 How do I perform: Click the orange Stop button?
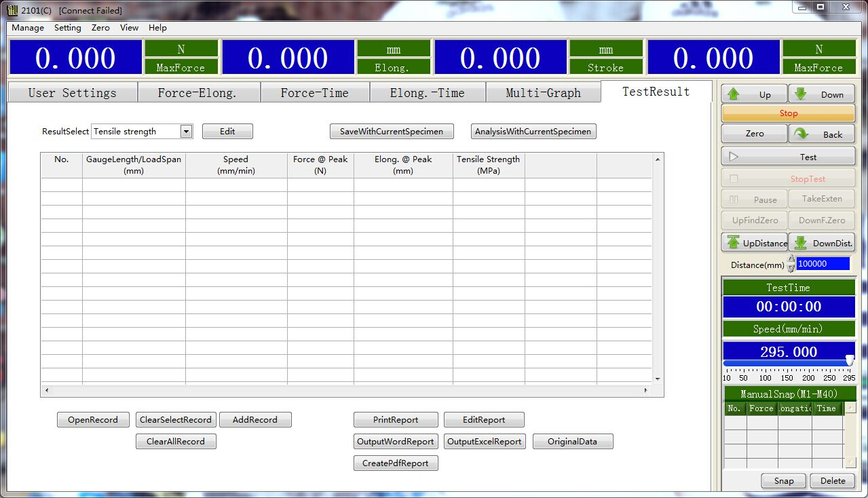pos(788,113)
